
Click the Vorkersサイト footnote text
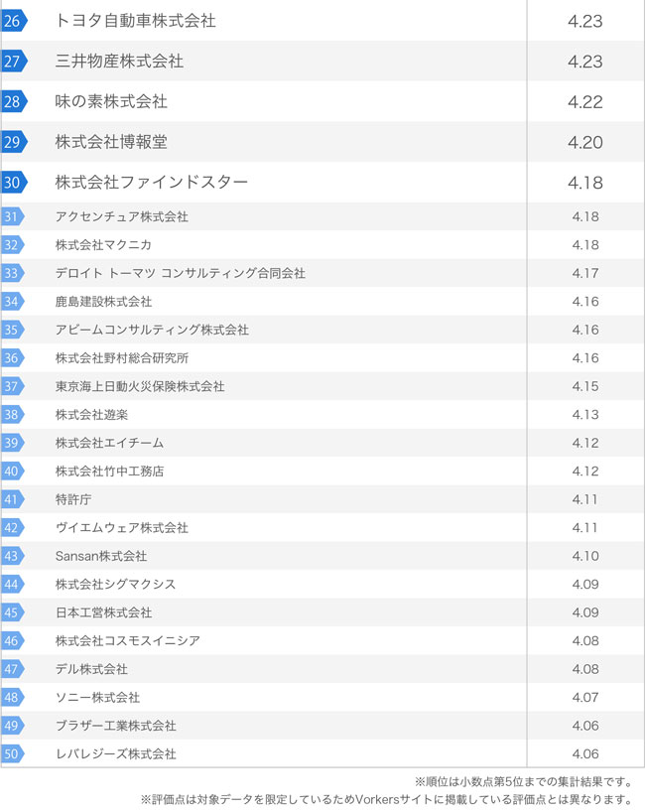(386, 799)
